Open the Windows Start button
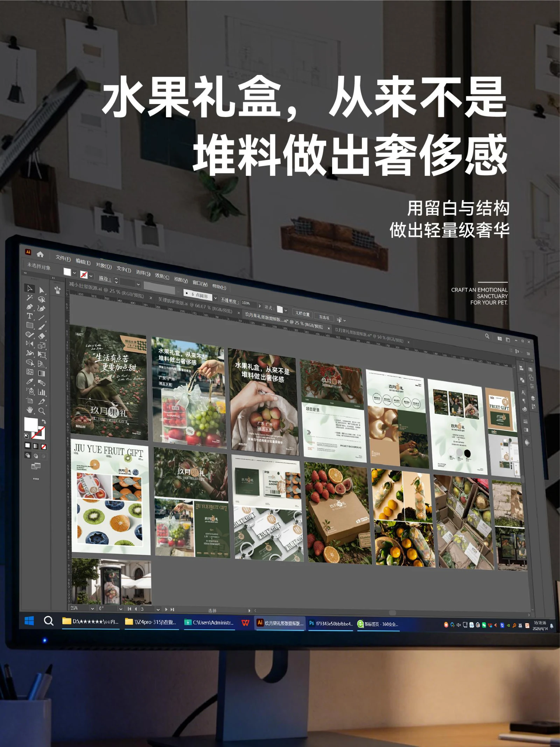 (29, 621)
